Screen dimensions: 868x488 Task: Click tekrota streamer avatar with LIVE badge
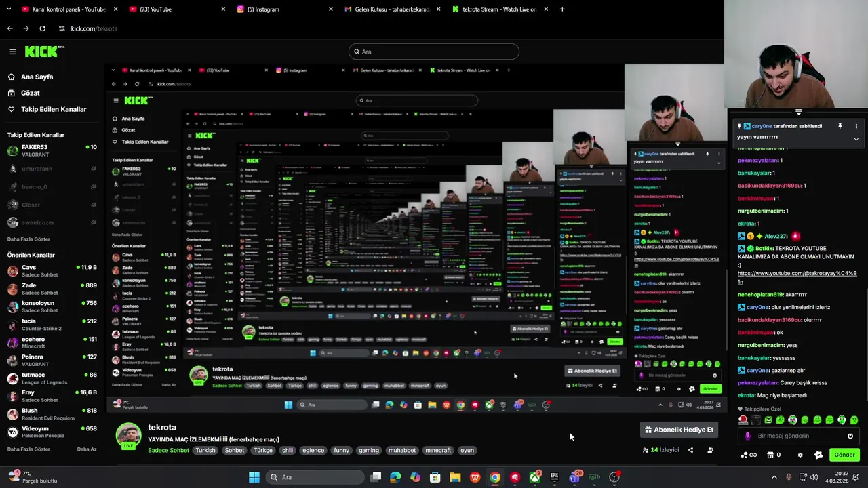click(x=128, y=436)
